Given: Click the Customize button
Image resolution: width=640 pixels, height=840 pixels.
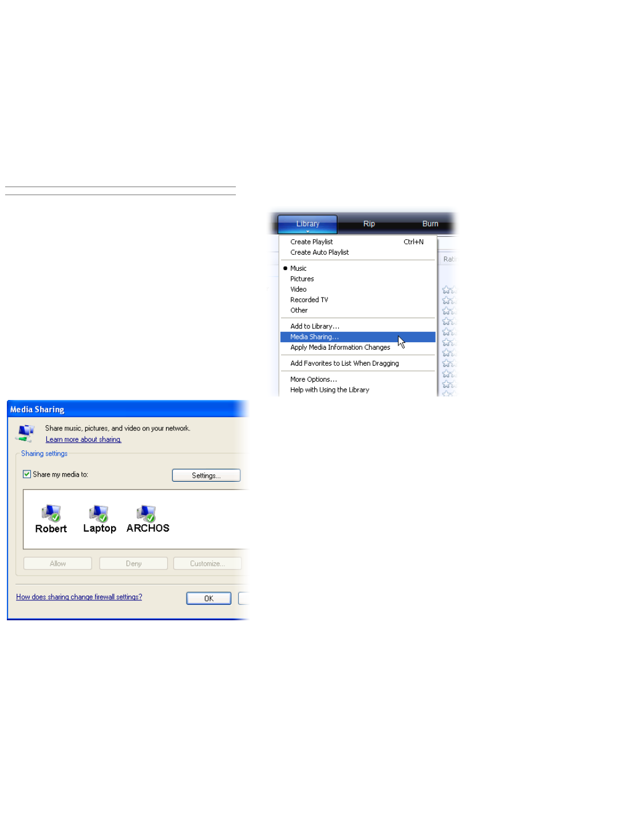Looking at the screenshot, I should pyautogui.click(x=207, y=564).
